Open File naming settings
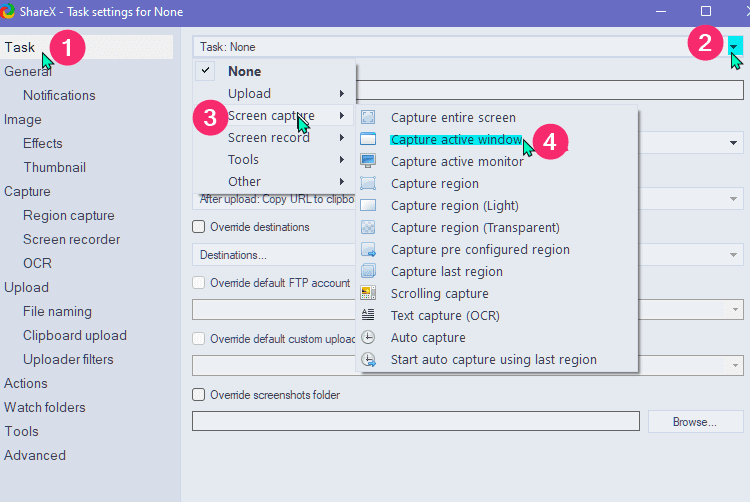750x502 pixels. pos(57,311)
